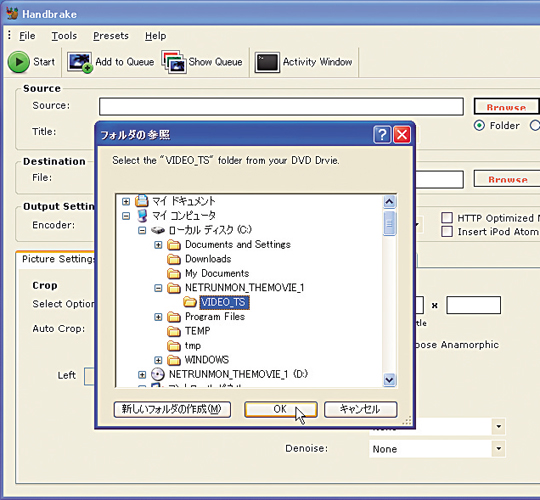Click the Destination Browse button

pos(507,178)
